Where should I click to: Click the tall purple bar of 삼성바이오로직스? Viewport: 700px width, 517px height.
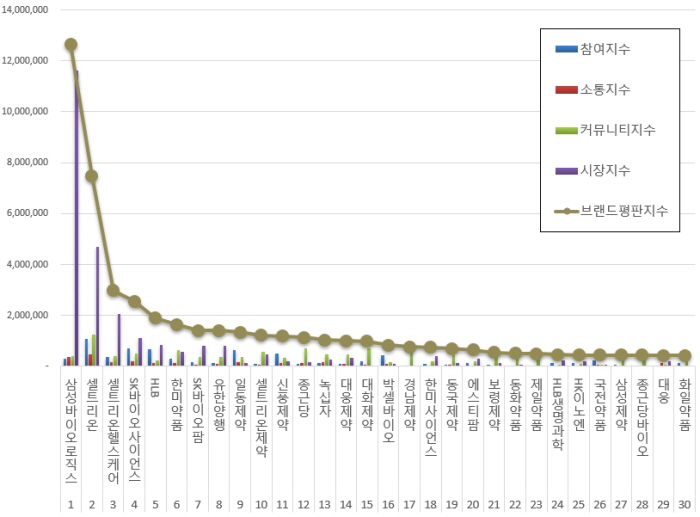point(77,218)
